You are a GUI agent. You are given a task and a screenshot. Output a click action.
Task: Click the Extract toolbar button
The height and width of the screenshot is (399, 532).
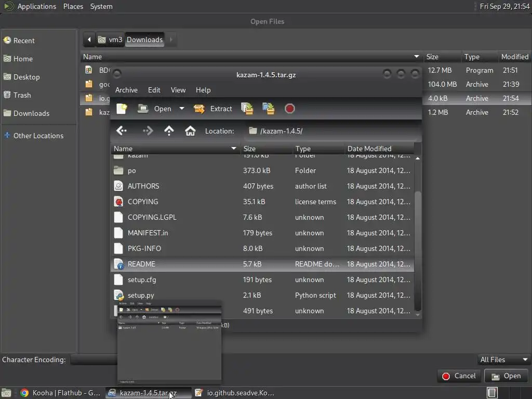[x=212, y=109]
